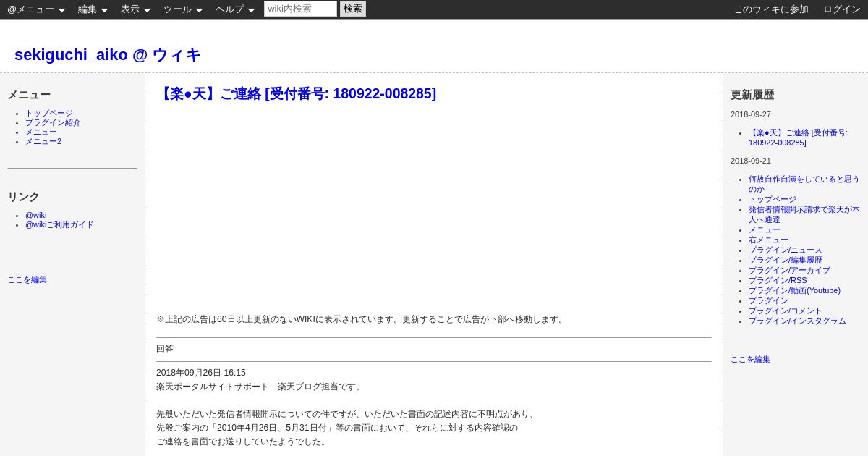Open トップページ in the left menu
This screenshot has width=868, height=456.
[x=49, y=114]
